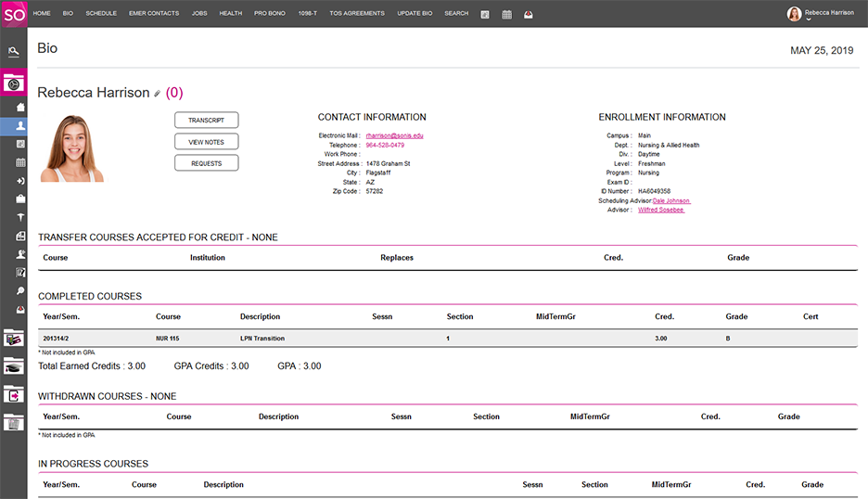The width and height of the screenshot is (868, 499).
Task: Click the Requests button
Action: click(x=206, y=162)
